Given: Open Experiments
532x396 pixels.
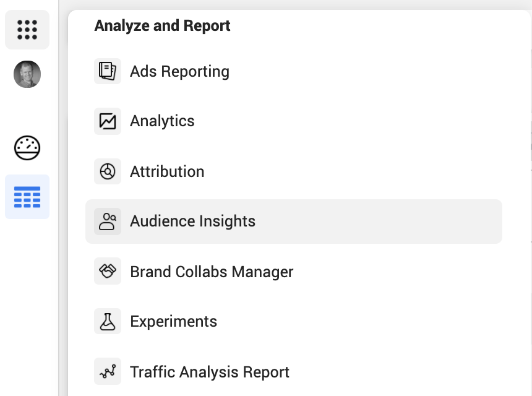Looking at the screenshot, I should (x=173, y=322).
